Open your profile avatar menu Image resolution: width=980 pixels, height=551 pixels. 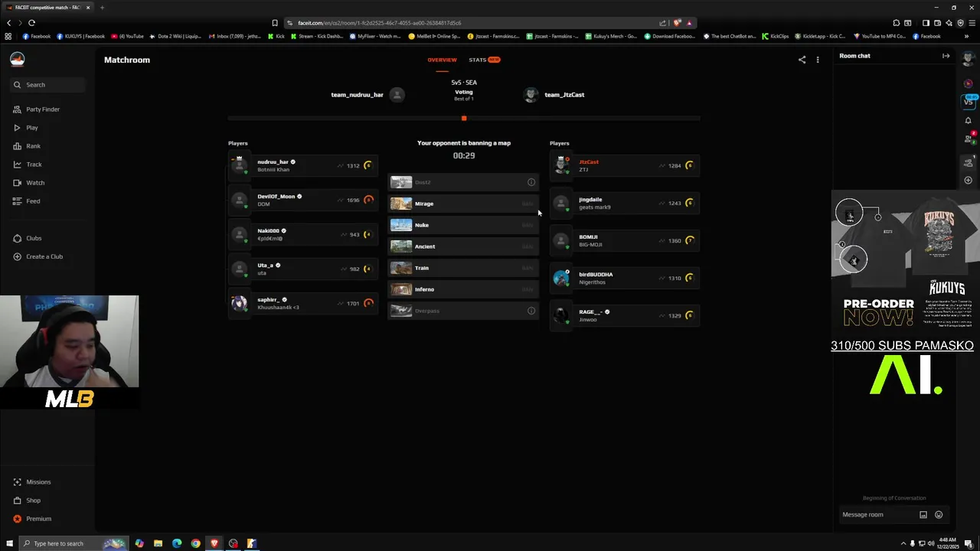969,60
